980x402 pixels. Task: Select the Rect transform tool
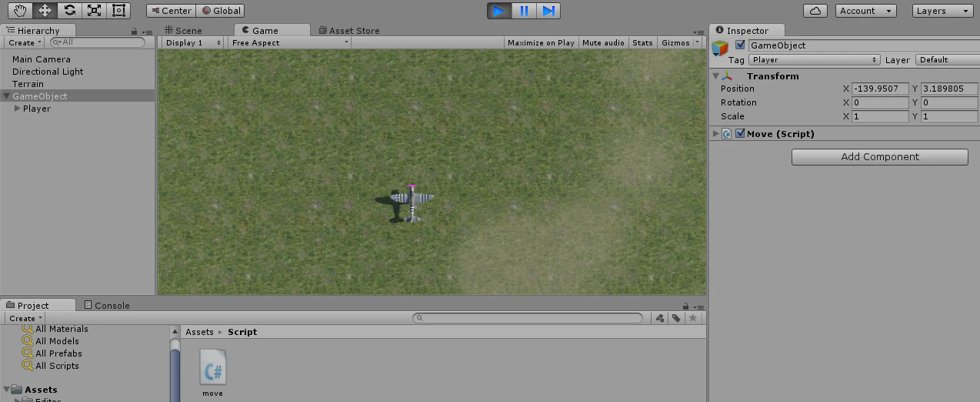tap(118, 11)
